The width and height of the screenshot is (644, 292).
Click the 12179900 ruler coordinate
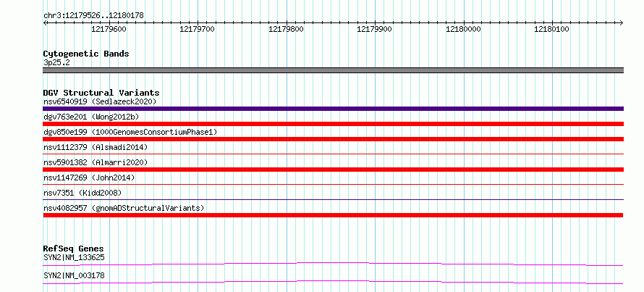coord(375,29)
